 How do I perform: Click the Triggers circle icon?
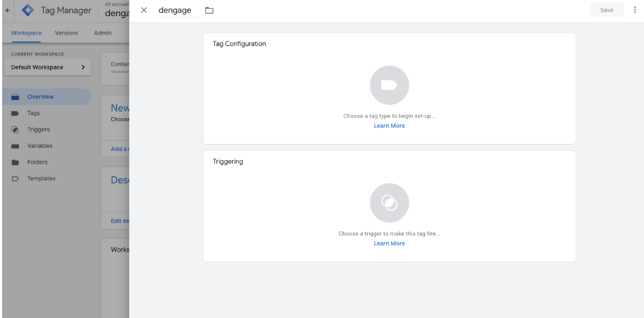click(16, 130)
